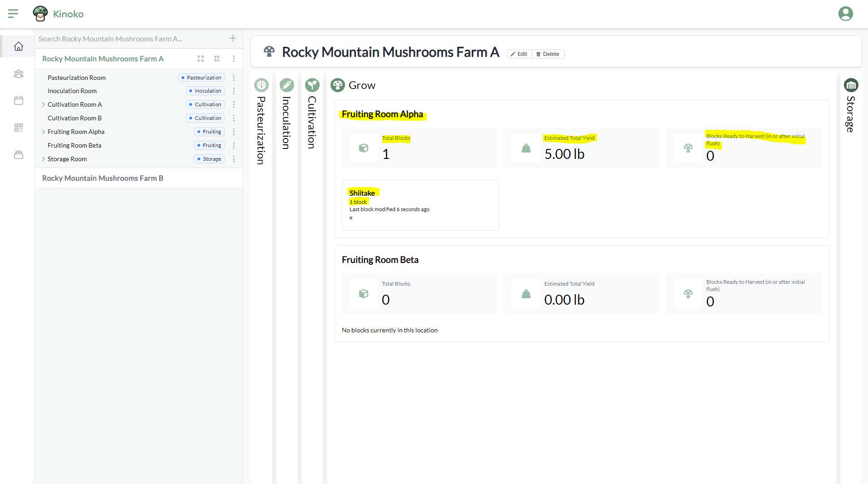Open the calendar sidebar icon
The width and height of the screenshot is (868, 484).
(x=19, y=100)
